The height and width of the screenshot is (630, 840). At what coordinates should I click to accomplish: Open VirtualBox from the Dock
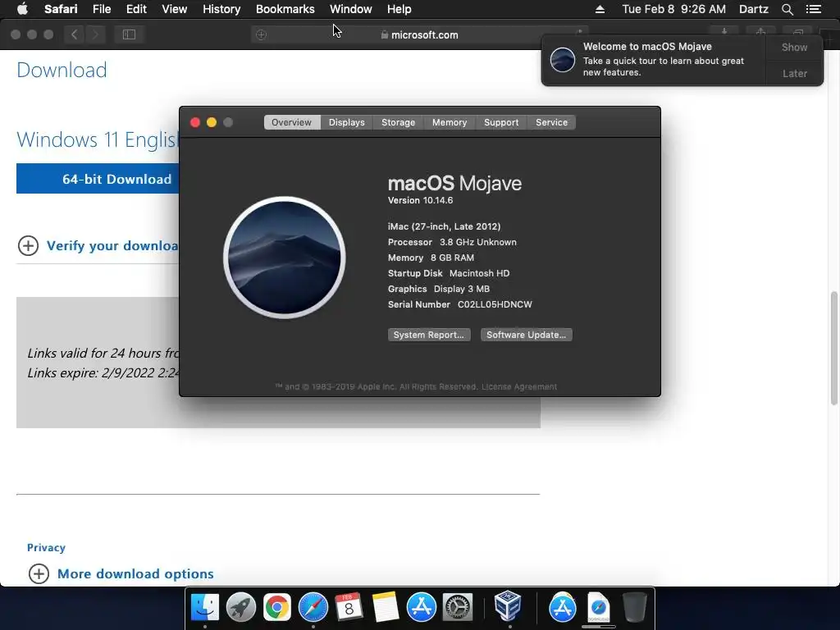[x=507, y=606]
